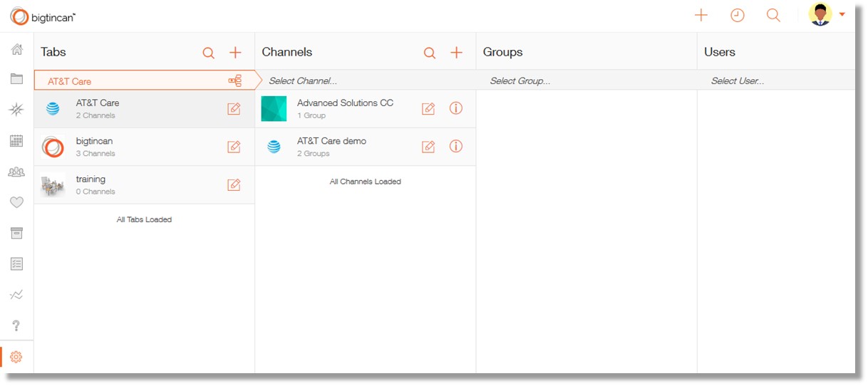Screen dimensions: 868x386
Task: Click the Select Channel placeholder
Action: coord(303,81)
